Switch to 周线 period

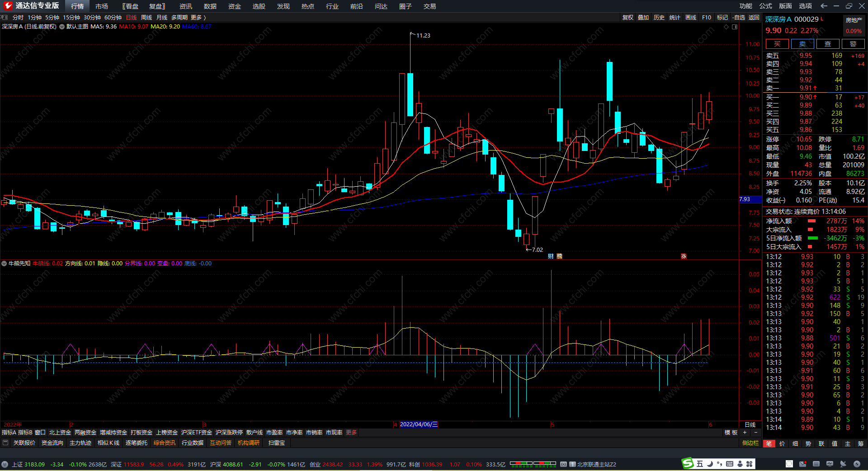[146, 17]
